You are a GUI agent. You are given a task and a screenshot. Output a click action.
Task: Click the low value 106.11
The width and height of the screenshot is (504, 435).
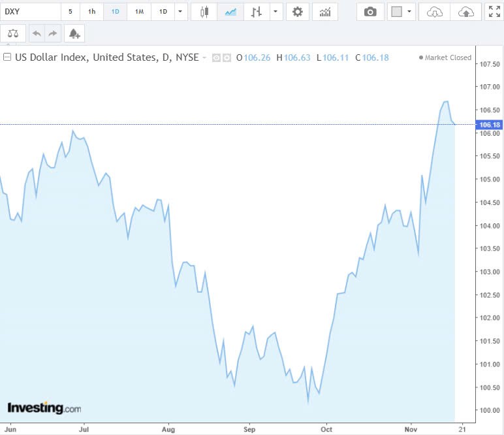[336, 58]
